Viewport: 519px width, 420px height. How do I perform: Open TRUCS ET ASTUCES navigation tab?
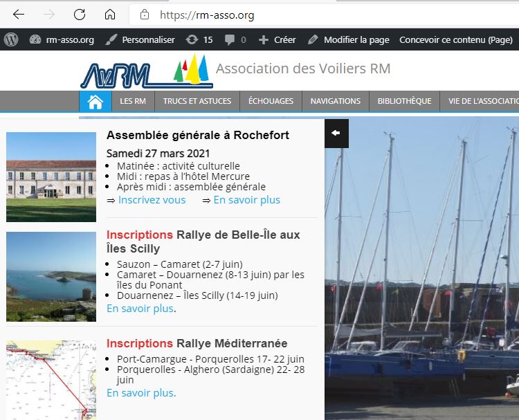[x=197, y=101]
